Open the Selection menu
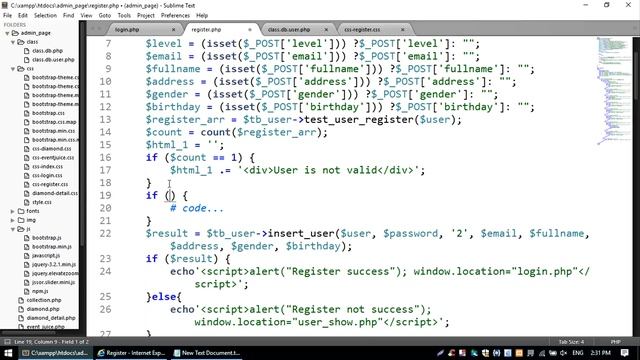Image resolution: width=640 pixels, height=360 pixels. [x=45, y=16]
